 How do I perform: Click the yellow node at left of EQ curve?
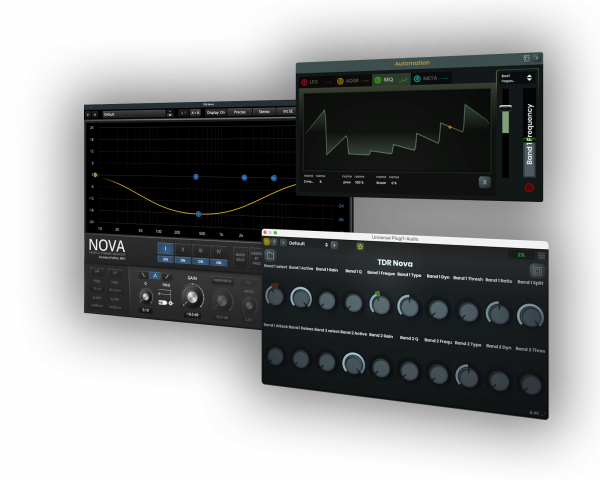tap(95, 175)
